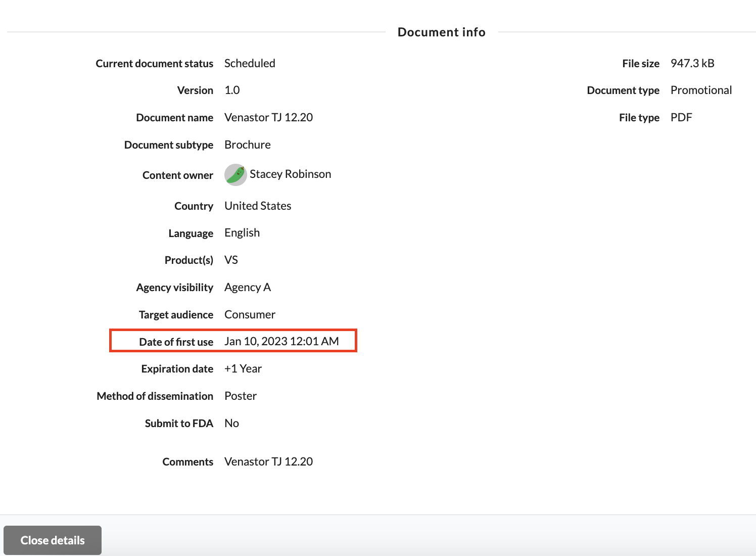Click the Brochure subtype value
The height and width of the screenshot is (556, 756).
(x=248, y=145)
